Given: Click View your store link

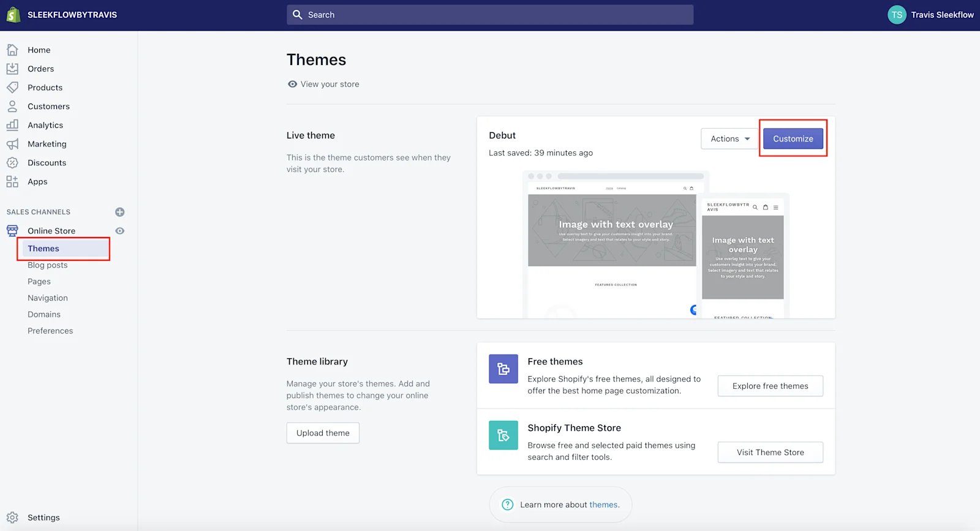Looking at the screenshot, I should (330, 84).
